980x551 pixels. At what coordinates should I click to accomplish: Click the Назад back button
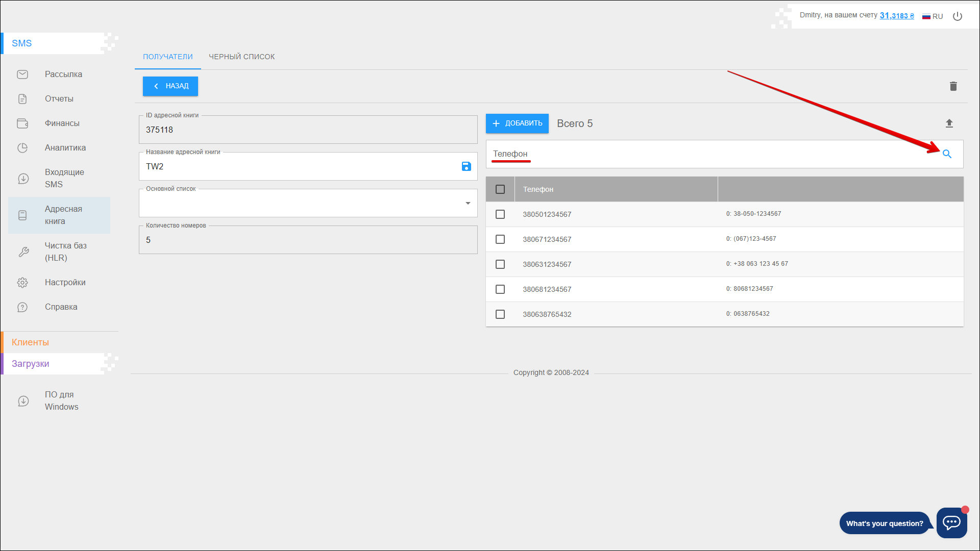(170, 86)
